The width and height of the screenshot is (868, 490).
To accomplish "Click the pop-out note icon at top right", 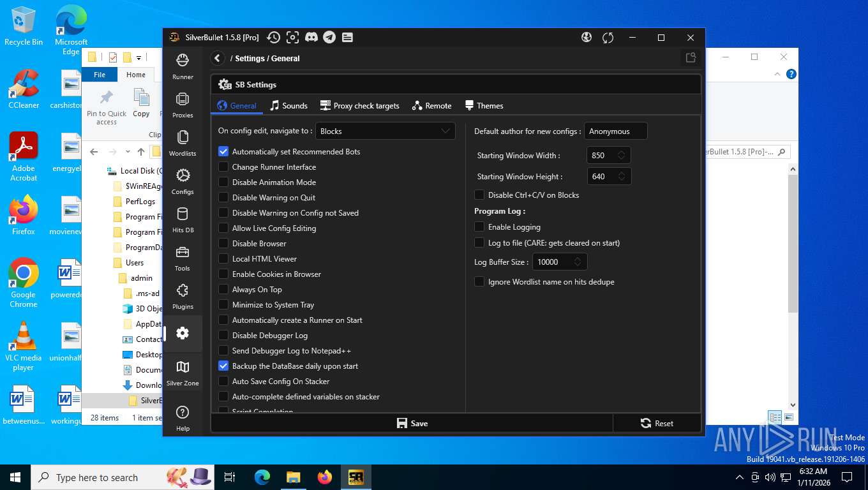I will coord(691,58).
